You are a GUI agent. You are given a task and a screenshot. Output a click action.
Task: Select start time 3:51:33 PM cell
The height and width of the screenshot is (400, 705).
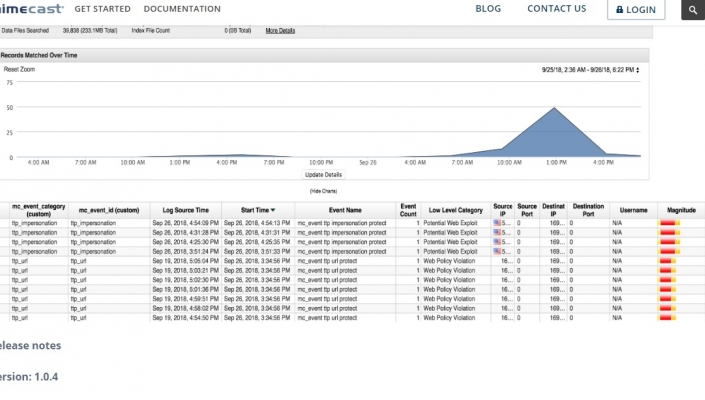pyautogui.click(x=258, y=251)
